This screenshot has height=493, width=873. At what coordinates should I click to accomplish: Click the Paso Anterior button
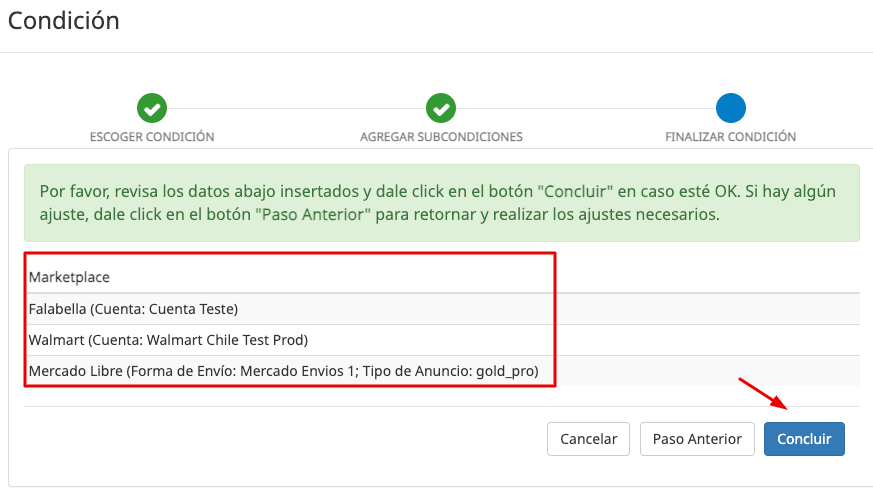[x=697, y=439]
